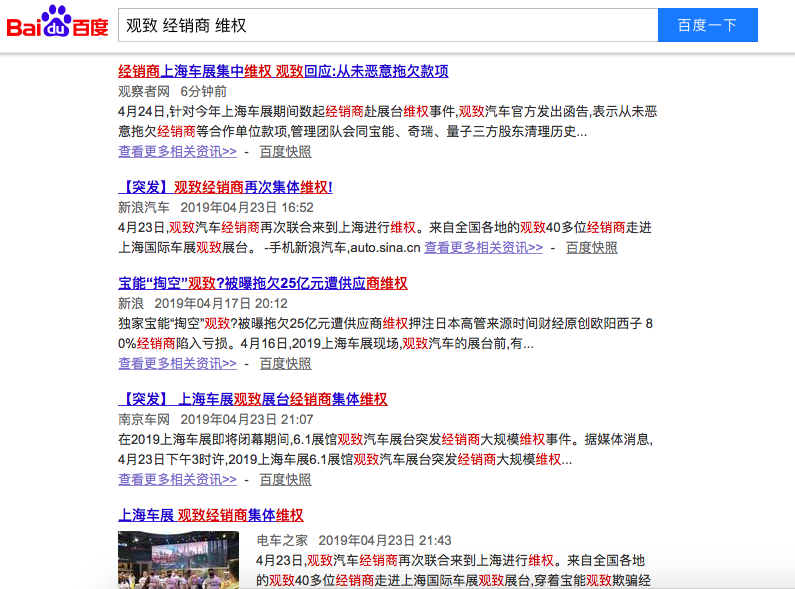The height and width of the screenshot is (589, 795).
Task: Open 百度快照 for the 2019年04月17日 20:12 result
Action: click(285, 363)
